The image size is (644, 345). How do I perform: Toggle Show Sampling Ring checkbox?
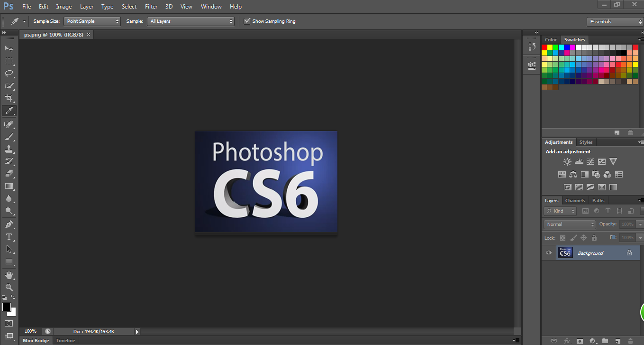pos(247,21)
